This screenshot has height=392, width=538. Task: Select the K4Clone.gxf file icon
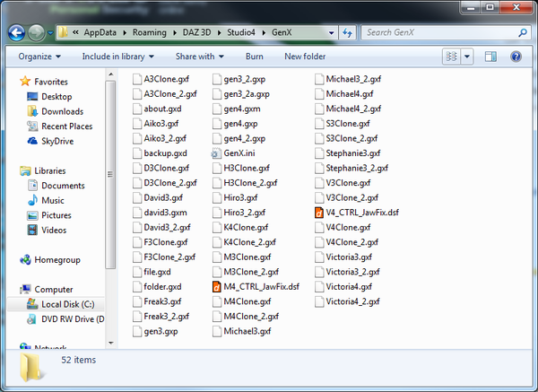pos(216,227)
